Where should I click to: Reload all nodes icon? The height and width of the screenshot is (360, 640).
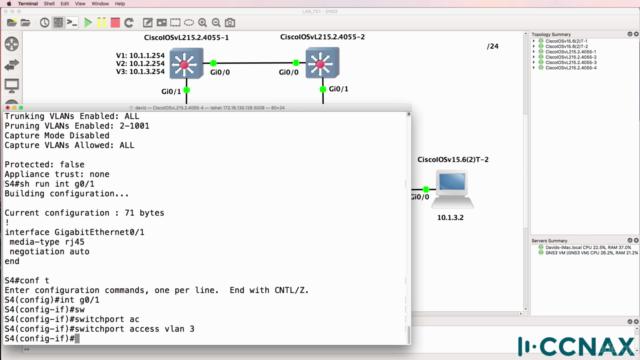(x=129, y=22)
